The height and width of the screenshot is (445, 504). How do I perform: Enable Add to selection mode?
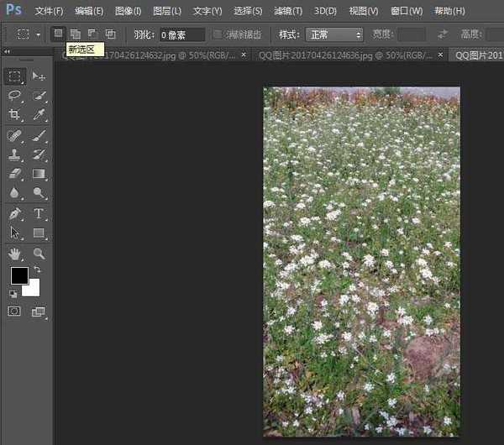(x=75, y=34)
